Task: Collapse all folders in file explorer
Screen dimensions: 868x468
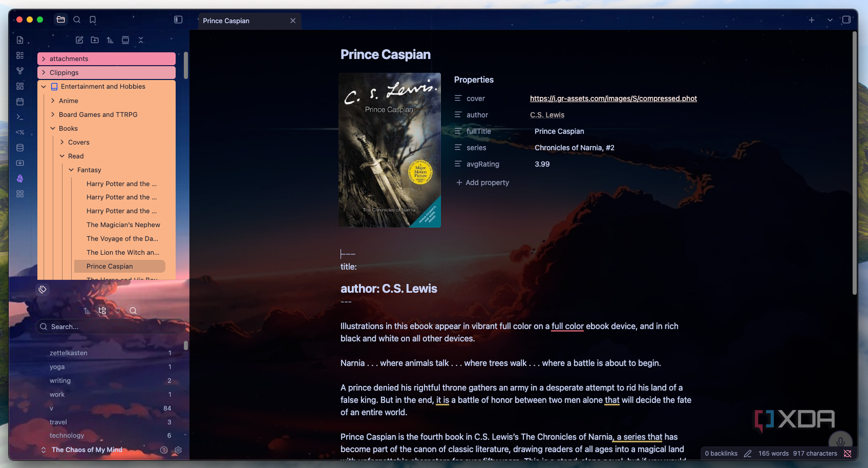Action: pyautogui.click(x=140, y=40)
